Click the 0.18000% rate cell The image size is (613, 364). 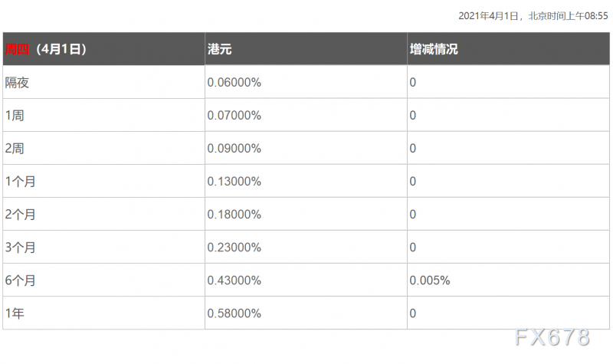click(x=234, y=215)
